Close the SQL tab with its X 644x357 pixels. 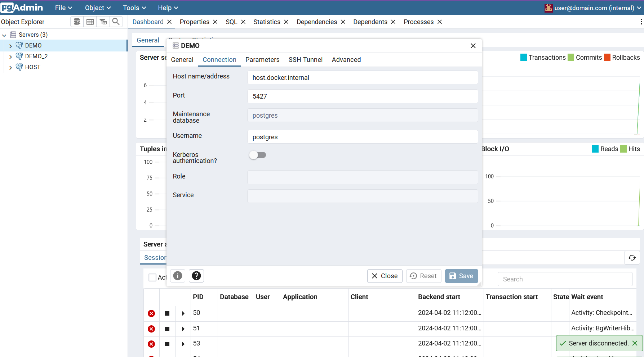point(243,22)
